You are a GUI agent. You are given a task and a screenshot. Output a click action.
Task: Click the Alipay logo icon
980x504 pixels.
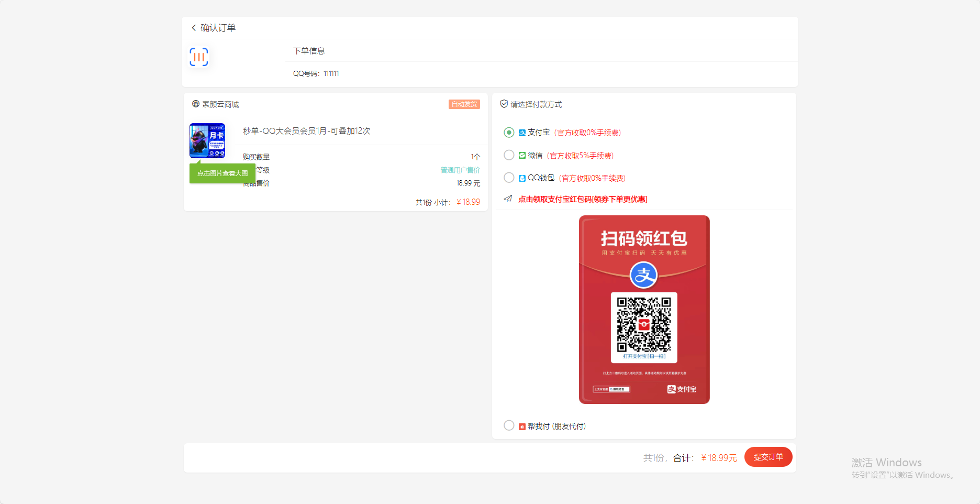[x=522, y=133]
